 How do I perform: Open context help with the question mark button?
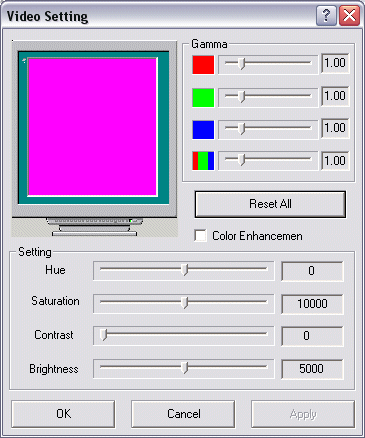[x=326, y=15]
